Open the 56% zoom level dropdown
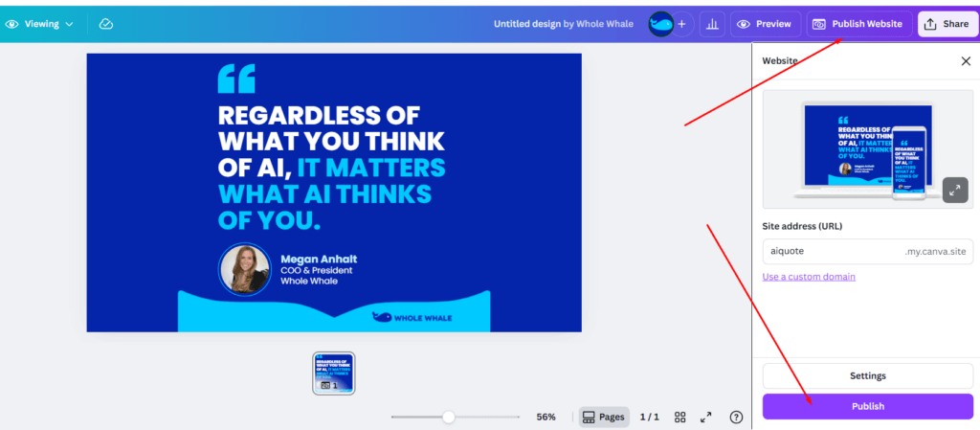Screen dimensions: 980x430 (546, 417)
